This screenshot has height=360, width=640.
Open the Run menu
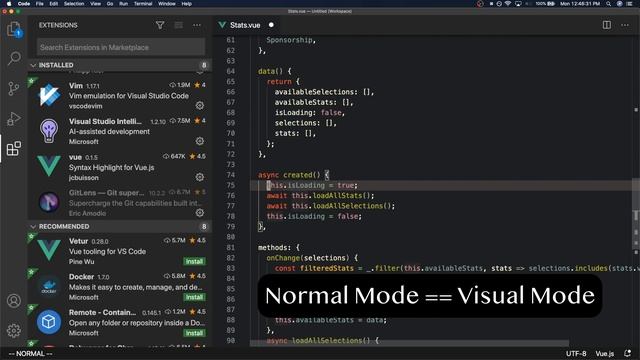click(x=123, y=4)
